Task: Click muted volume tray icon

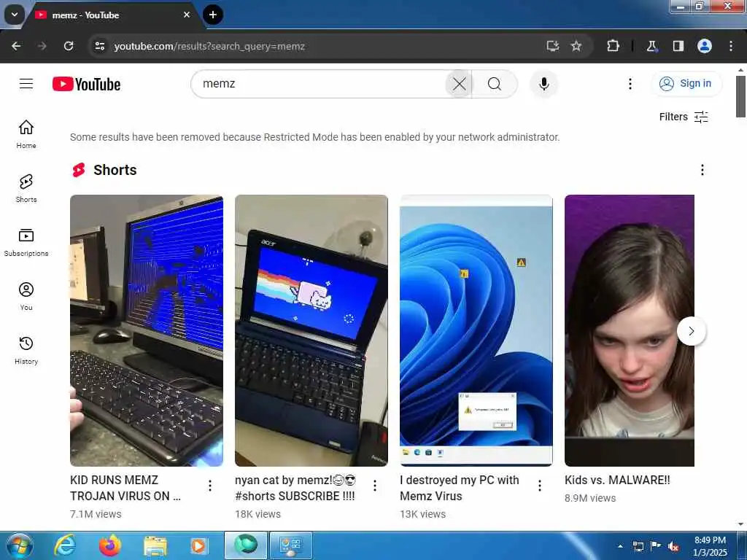Action: click(x=673, y=546)
